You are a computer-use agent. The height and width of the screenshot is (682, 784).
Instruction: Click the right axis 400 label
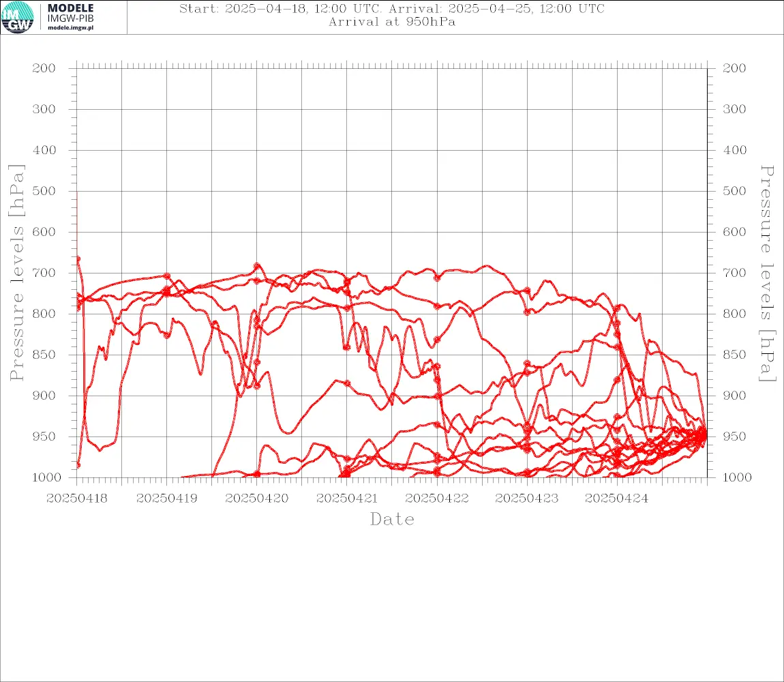click(x=734, y=150)
